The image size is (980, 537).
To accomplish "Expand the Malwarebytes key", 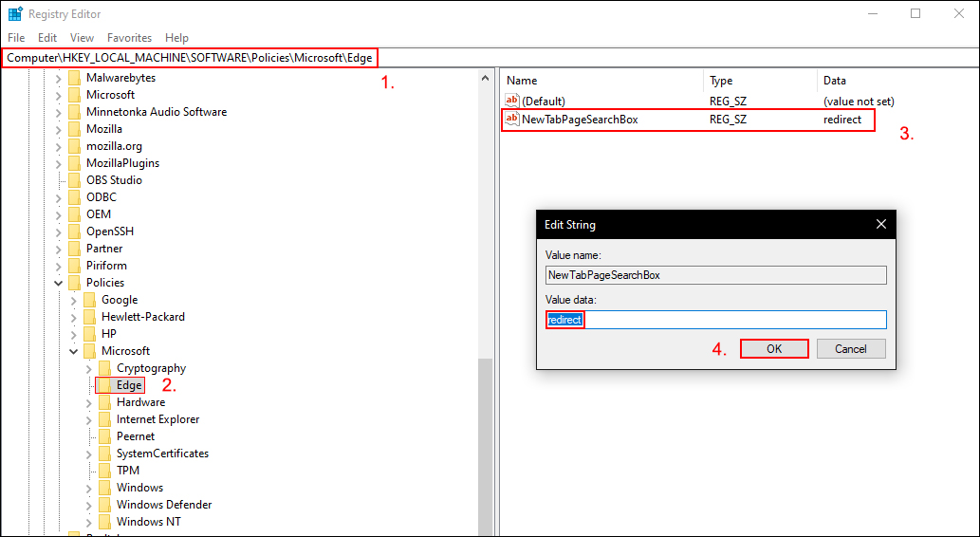I will point(58,78).
